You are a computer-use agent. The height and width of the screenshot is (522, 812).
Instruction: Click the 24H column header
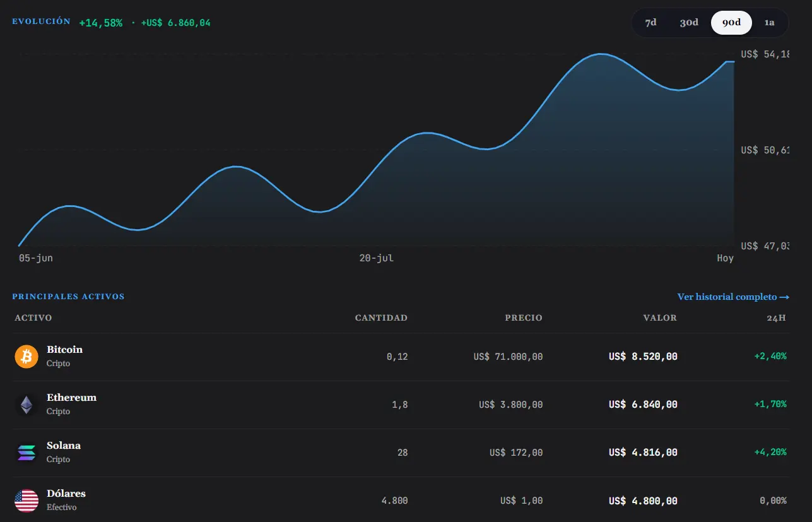point(776,318)
